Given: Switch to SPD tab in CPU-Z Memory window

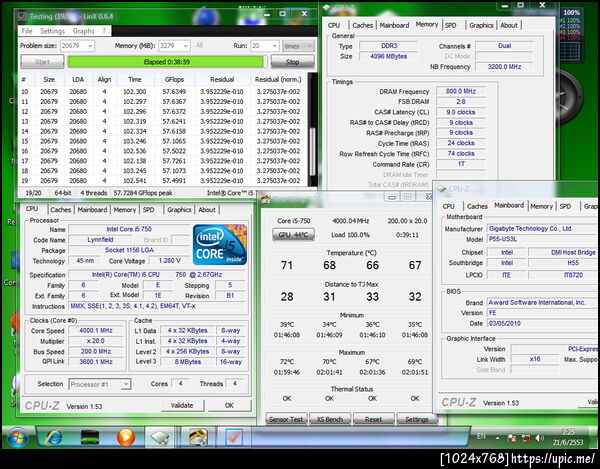Looking at the screenshot, I should [x=450, y=25].
